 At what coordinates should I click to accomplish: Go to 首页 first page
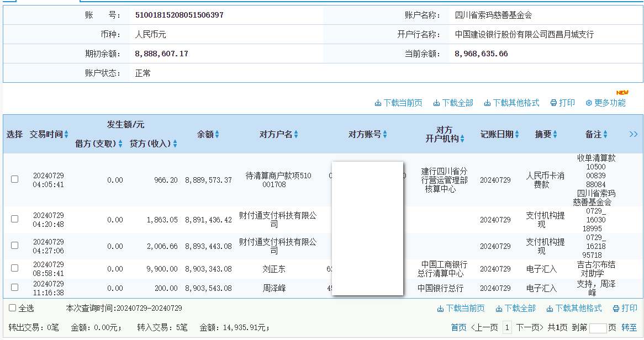pyautogui.click(x=459, y=328)
